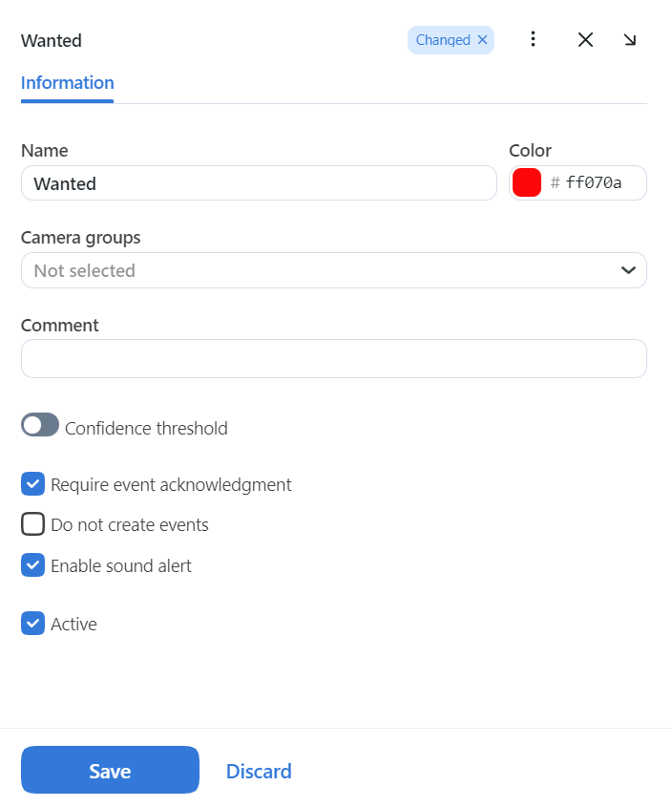The width and height of the screenshot is (672, 807).
Task: Click into the Name text field
Action: click(x=259, y=183)
